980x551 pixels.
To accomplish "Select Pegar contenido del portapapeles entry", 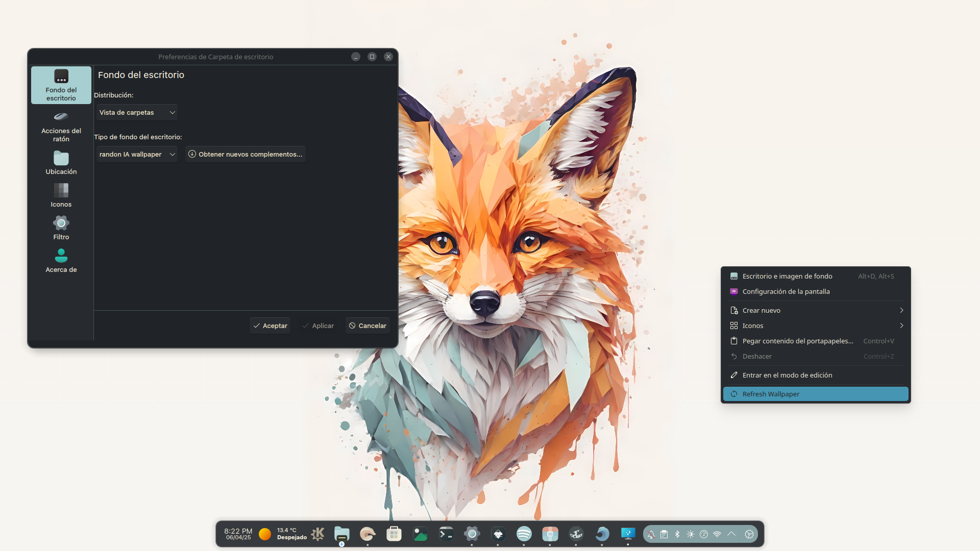I will point(816,341).
